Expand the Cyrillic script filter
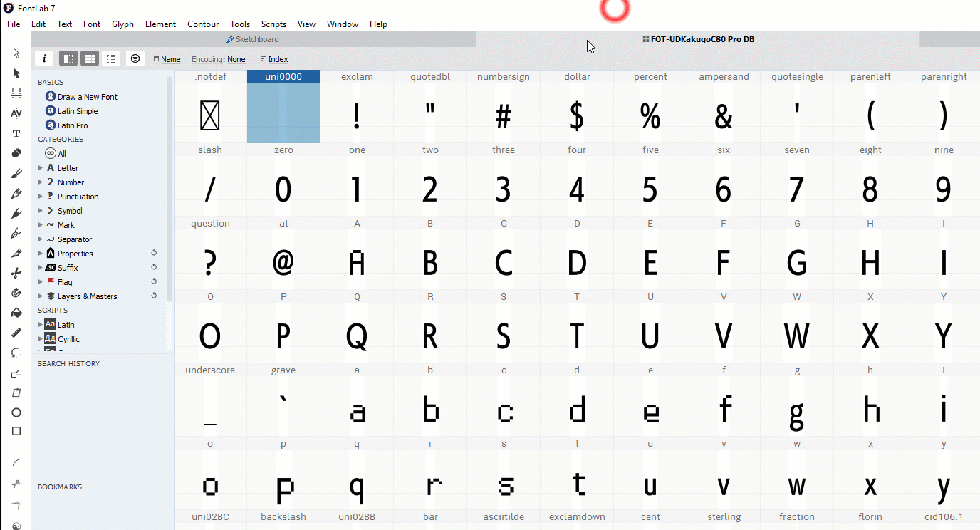Viewport: 980px width, 530px height. point(41,339)
